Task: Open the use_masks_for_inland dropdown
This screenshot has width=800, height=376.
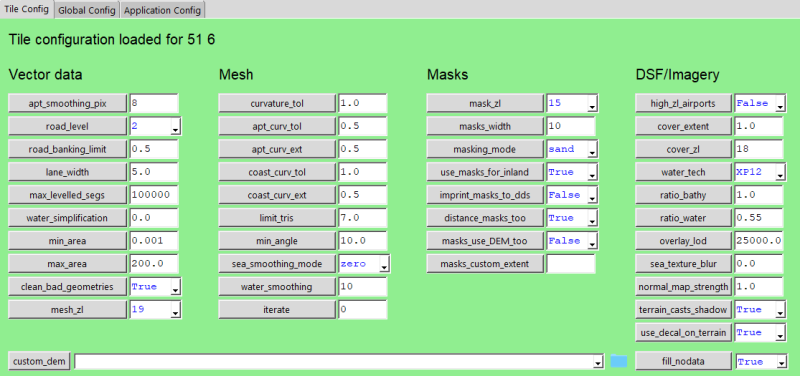Action: coord(592,172)
